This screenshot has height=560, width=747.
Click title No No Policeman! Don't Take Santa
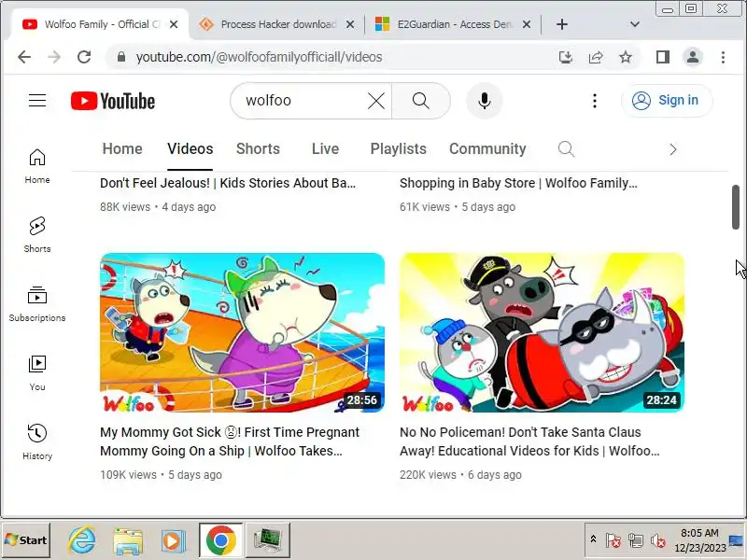[x=529, y=441]
